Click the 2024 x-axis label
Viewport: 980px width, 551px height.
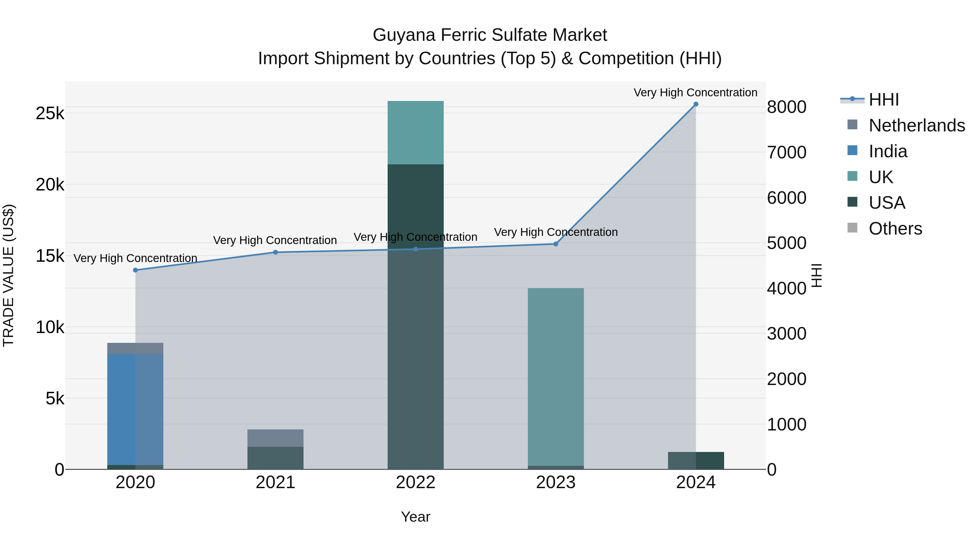696,482
